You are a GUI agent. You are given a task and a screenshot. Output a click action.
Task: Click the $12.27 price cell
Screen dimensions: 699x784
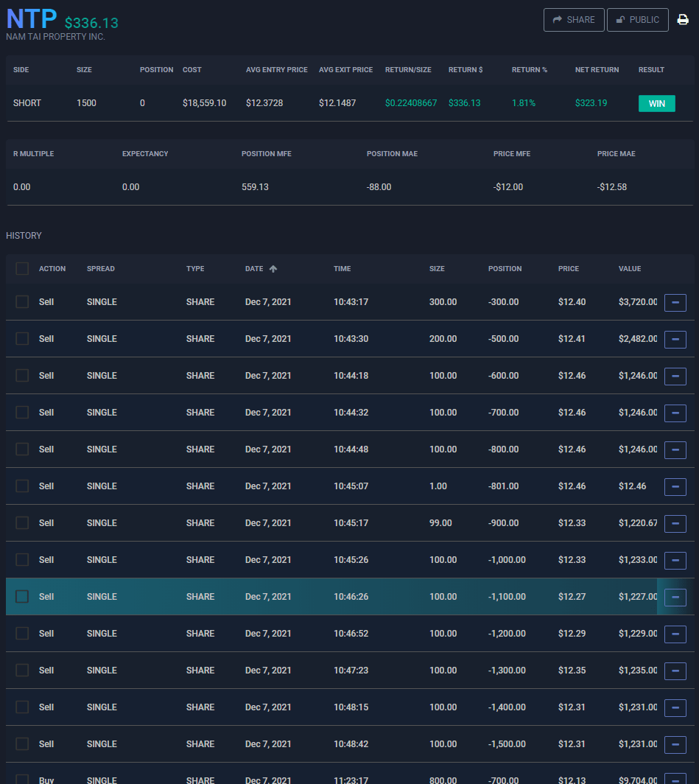point(572,597)
